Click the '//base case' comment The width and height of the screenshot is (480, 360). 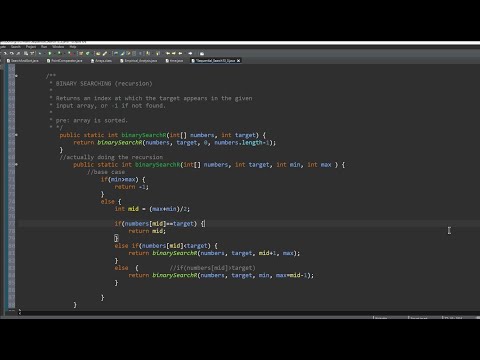106,172
